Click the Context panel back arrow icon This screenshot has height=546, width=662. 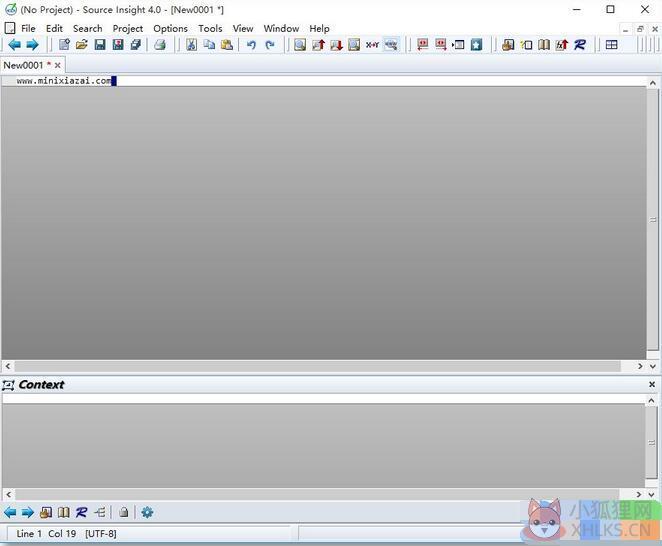point(10,513)
